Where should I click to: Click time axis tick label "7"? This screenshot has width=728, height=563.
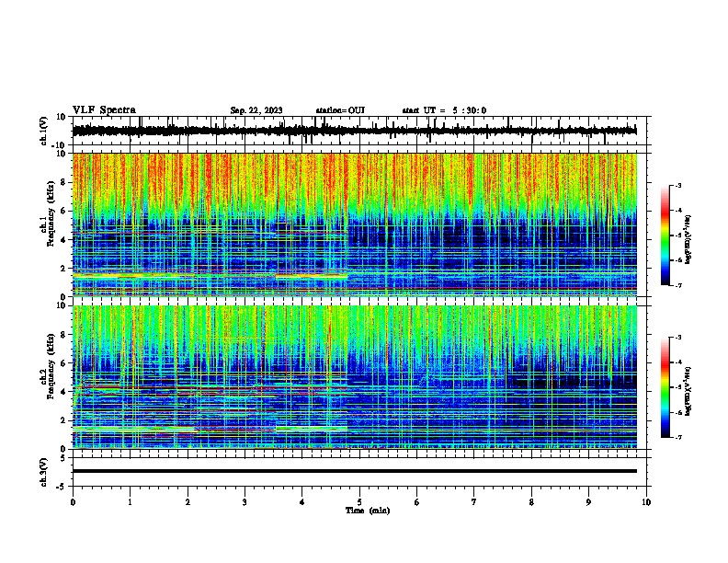[474, 502]
